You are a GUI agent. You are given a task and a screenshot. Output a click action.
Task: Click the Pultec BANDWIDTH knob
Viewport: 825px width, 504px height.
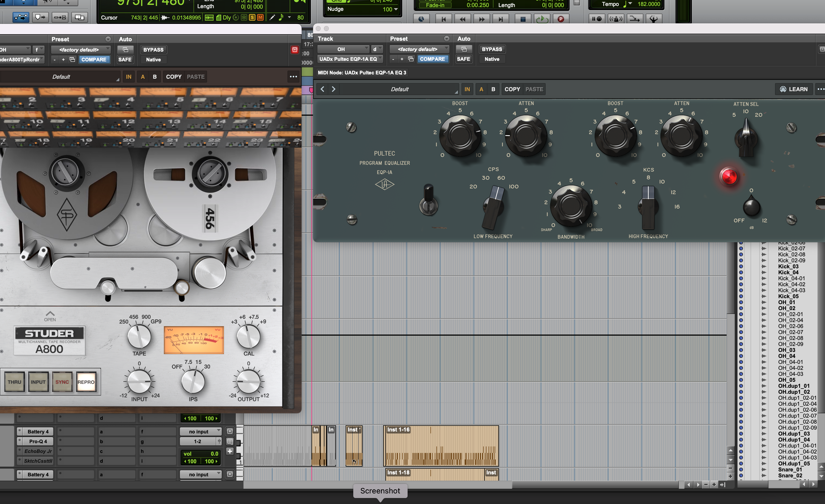click(x=571, y=206)
